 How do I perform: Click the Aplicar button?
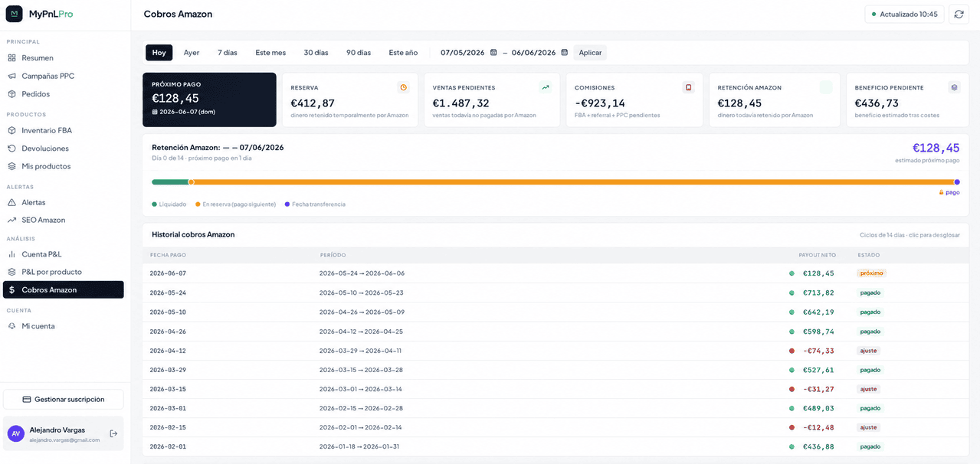point(590,53)
